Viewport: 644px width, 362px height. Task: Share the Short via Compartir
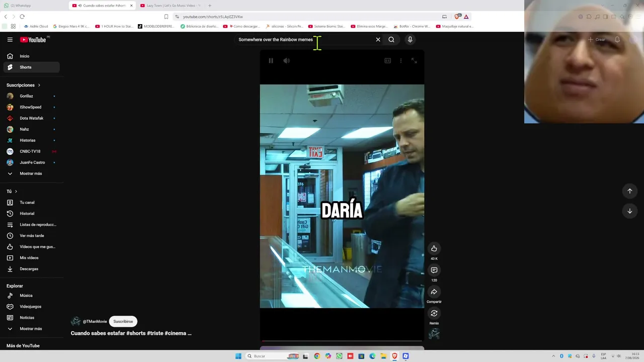pyautogui.click(x=434, y=292)
